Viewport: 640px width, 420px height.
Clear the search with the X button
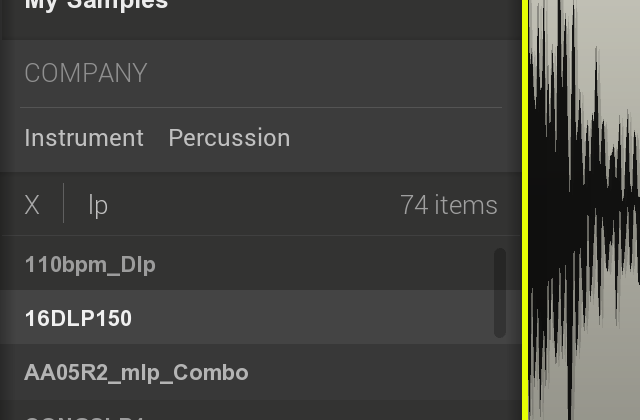point(32,204)
